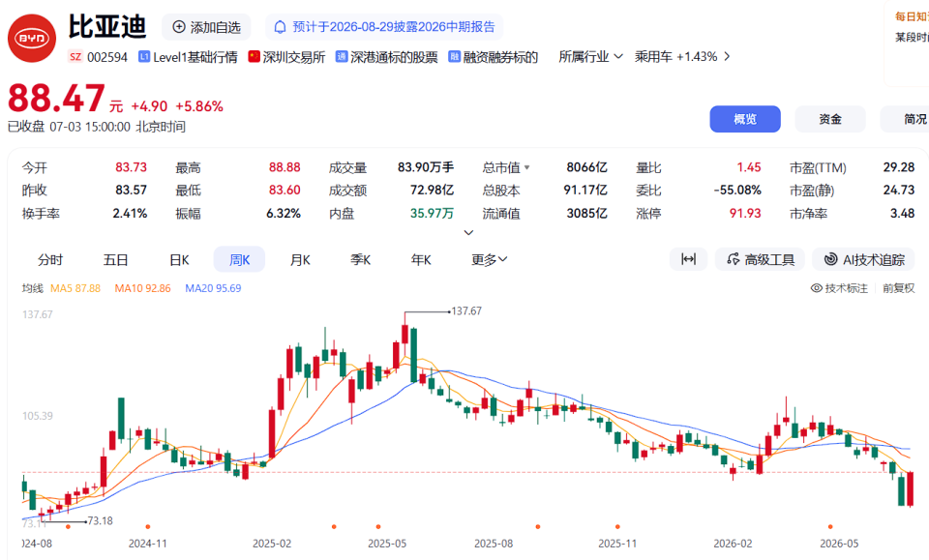Click the orange event dot above 2025-11
This screenshot has width=929, height=560.
(617, 526)
